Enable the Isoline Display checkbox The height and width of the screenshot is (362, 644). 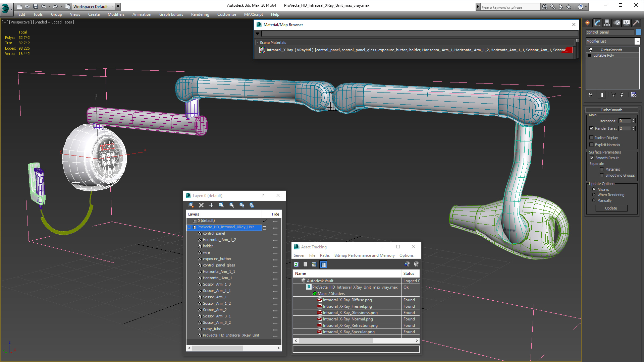click(x=592, y=137)
